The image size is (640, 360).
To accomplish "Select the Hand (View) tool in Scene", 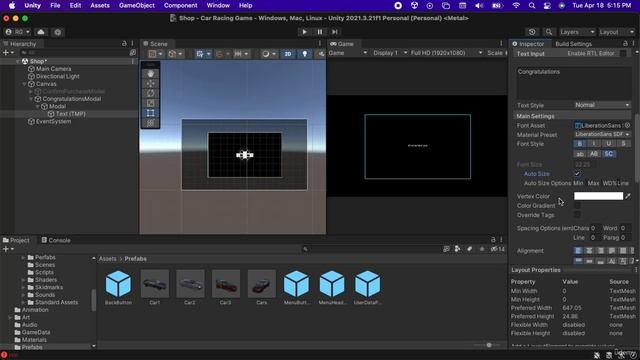I will point(151,73).
